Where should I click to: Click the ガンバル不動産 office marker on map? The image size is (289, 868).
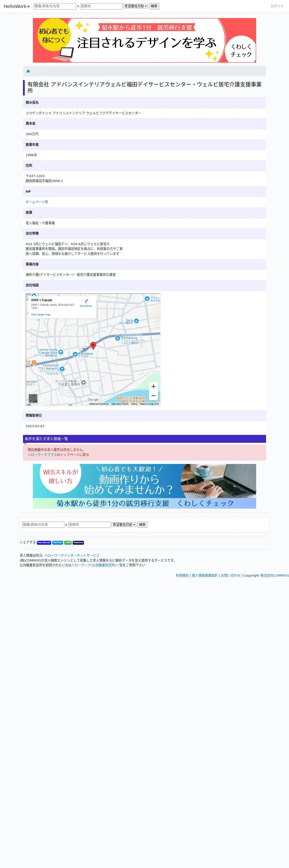tap(84, 382)
